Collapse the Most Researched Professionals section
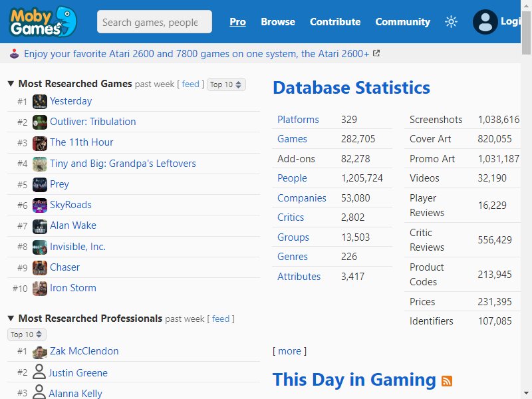The height and width of the screenshot is (399, 532). 11,319
